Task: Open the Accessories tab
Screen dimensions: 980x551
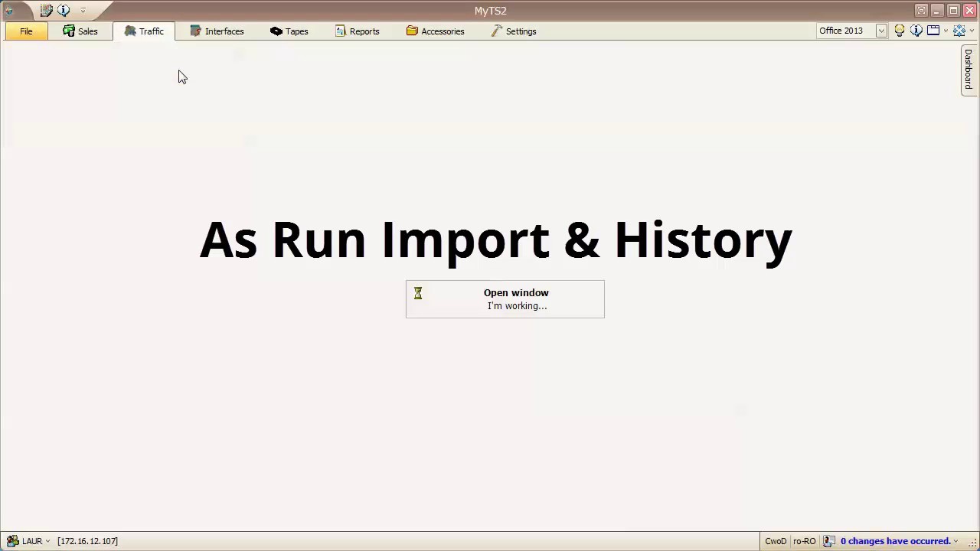Action: click(435, 31)
